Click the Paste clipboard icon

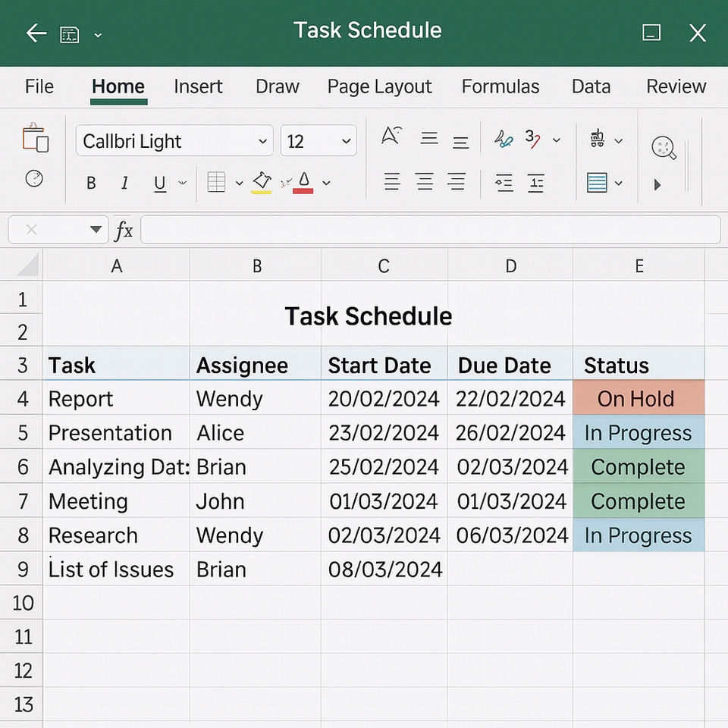click(35, 140)
